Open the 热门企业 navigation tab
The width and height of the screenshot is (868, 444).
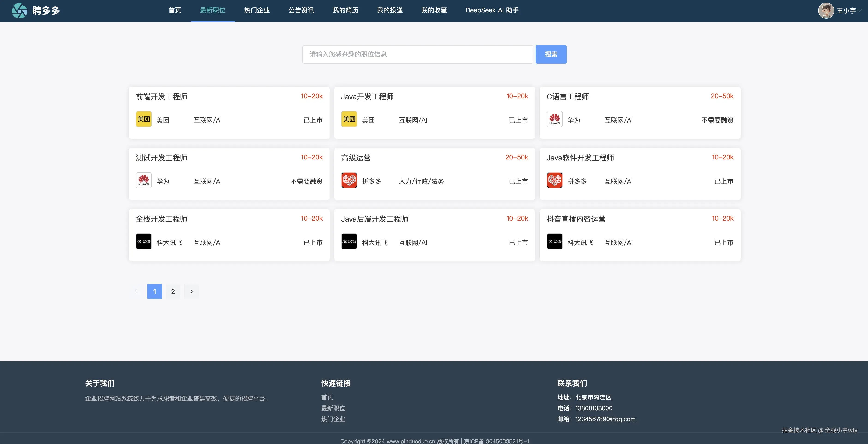point(257,10)
